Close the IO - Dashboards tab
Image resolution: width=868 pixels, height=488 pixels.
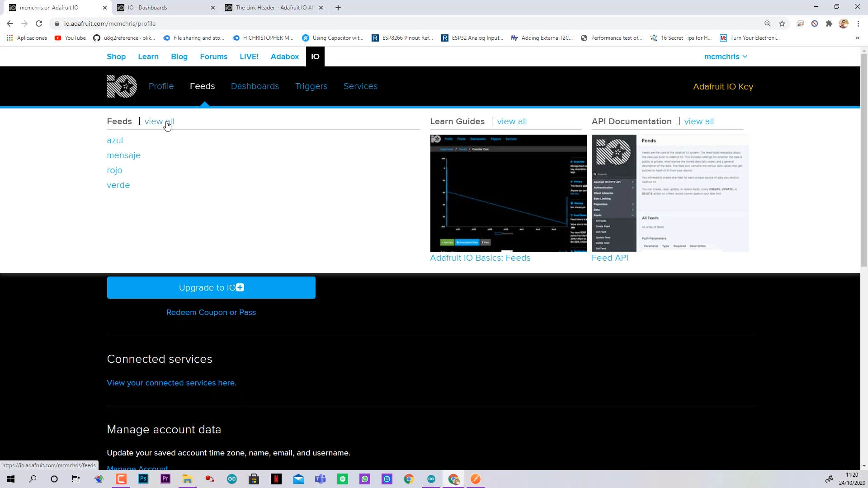213,8
